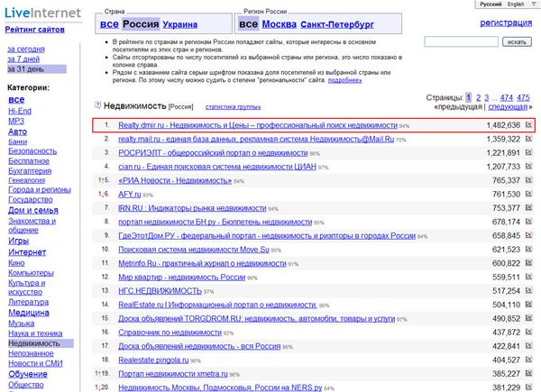Select visitor count 1,482,636

pyautogui.click(x=503, y=125)
